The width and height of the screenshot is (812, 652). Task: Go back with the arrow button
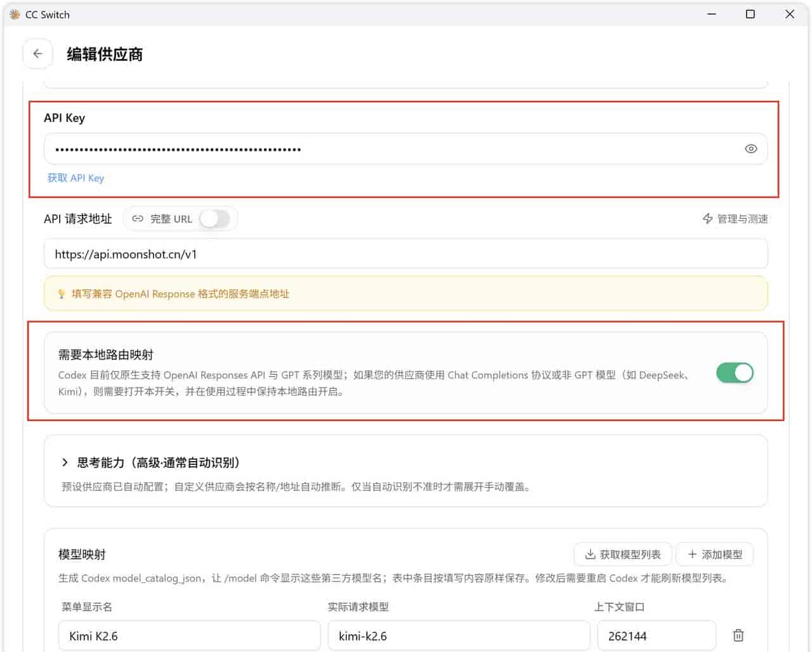tap(37, 54)
